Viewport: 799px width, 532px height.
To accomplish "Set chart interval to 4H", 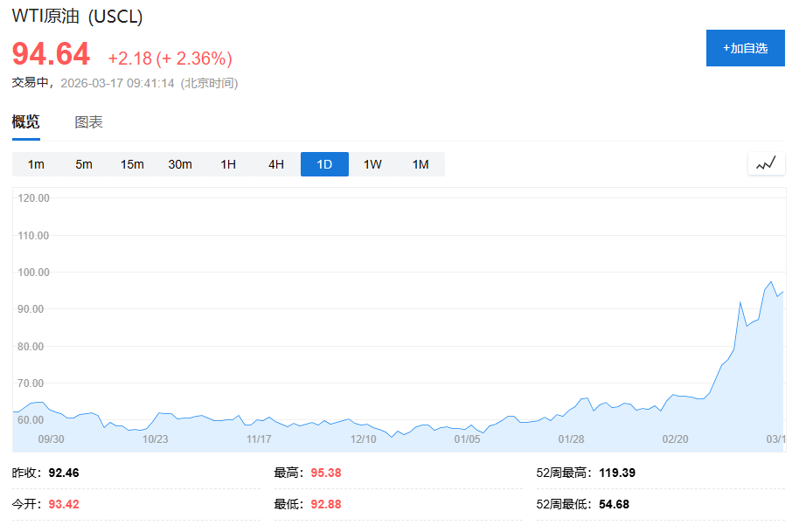I will pyautogui.click(x=276, y=164).
